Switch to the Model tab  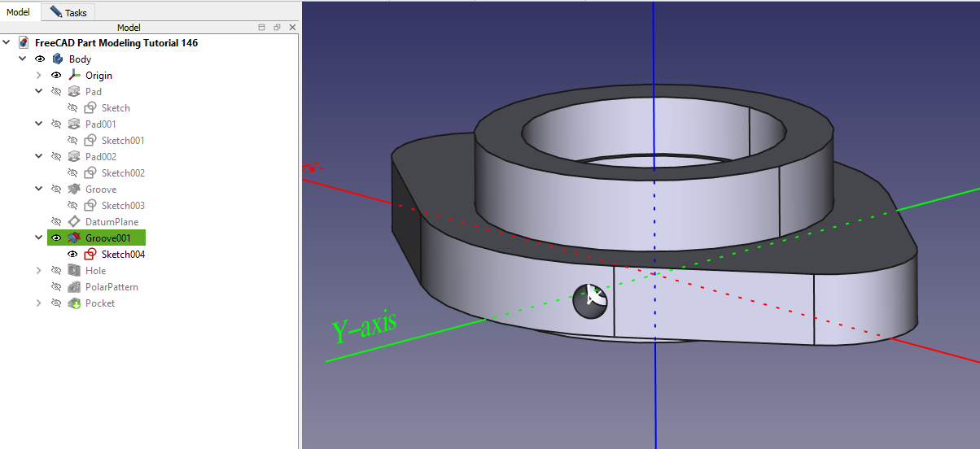[19, 12]
